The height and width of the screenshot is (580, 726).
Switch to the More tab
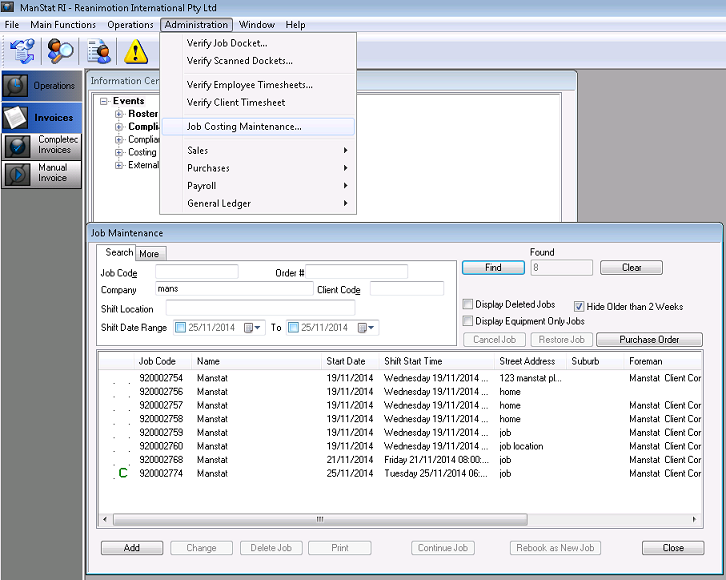pos(149,254)
